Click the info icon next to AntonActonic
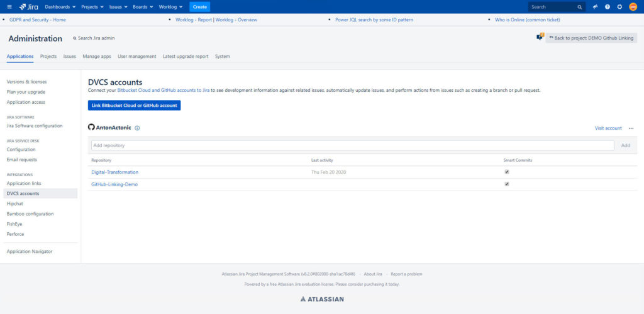Screen dimensions: 644x314 tap(137, 128)
